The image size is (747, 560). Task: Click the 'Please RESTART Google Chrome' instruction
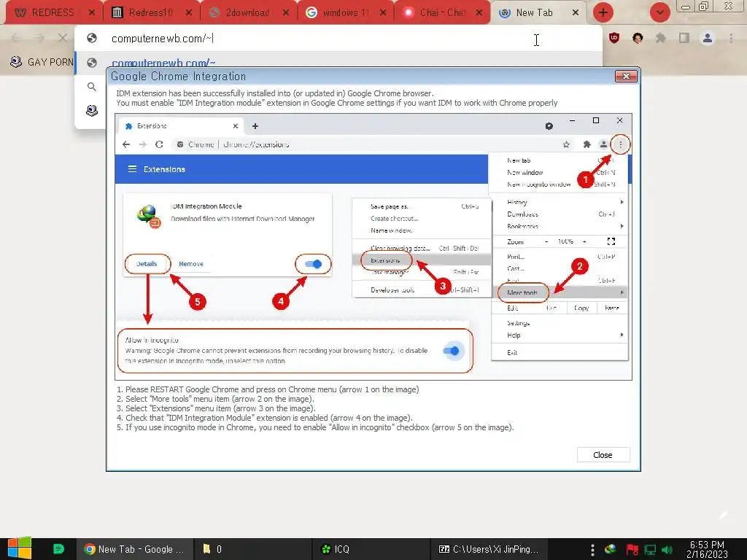click(x=268, y=389)
